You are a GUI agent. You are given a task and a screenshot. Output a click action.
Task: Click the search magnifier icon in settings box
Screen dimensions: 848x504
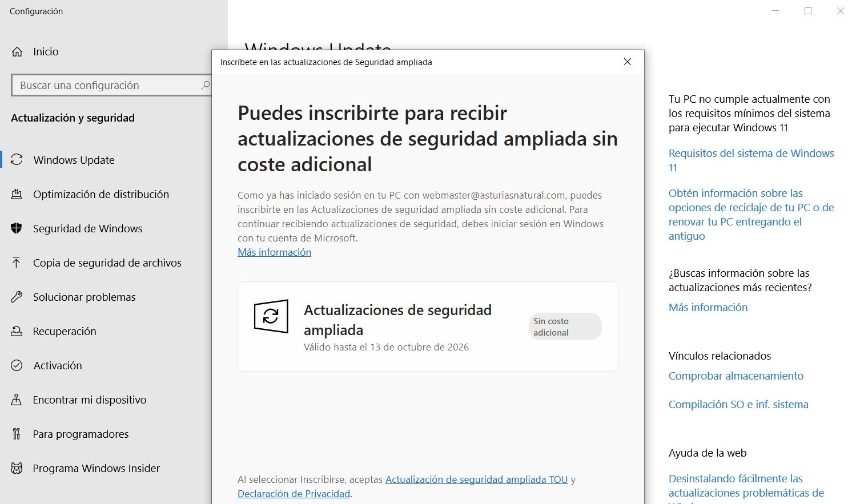point(205,85)
